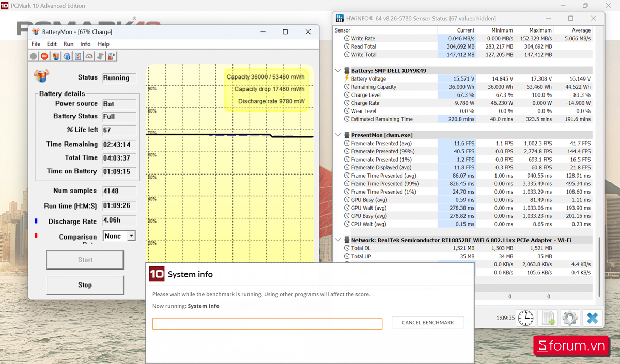Click the clock icon beside Total DL
Viewport: 620px width, 364px height.
point(347,248)
